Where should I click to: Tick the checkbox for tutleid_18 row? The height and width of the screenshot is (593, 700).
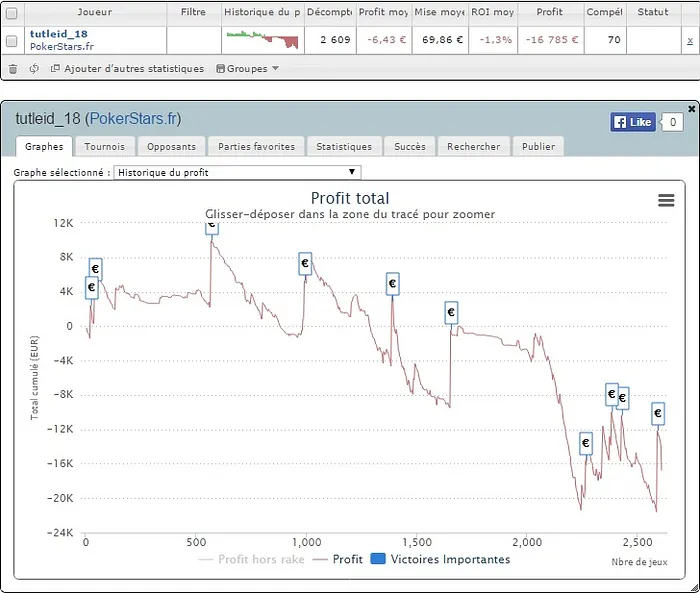(12, 41)
